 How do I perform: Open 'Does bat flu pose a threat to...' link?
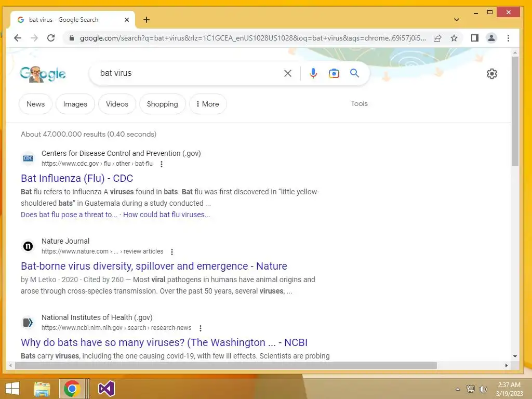[69, 215]
